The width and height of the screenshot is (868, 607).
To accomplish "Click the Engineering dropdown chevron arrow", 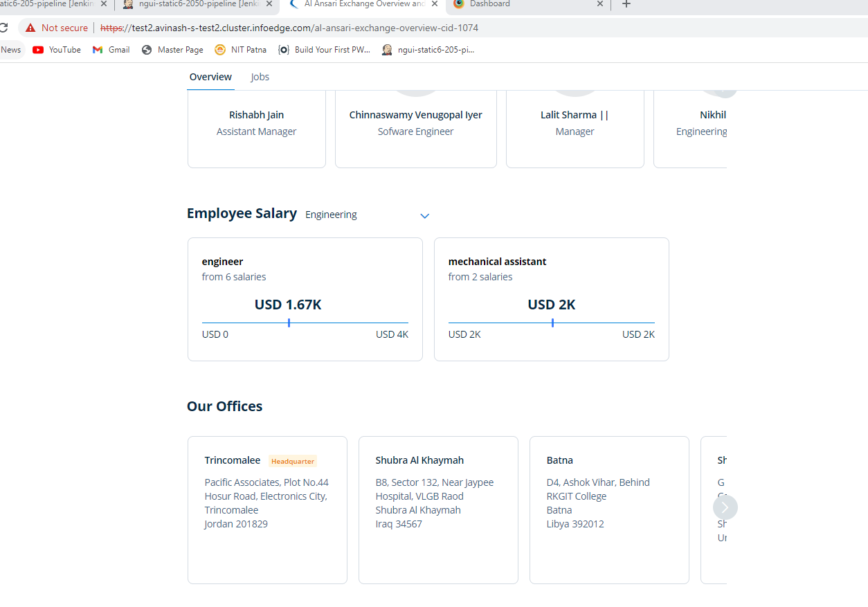I will click(425, 216).
